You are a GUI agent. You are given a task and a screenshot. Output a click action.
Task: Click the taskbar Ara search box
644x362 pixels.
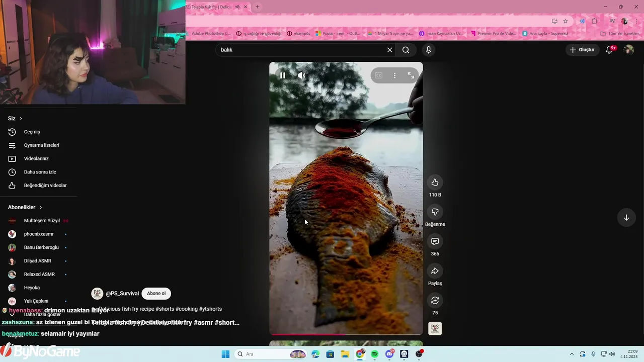[x=272, y=354]
